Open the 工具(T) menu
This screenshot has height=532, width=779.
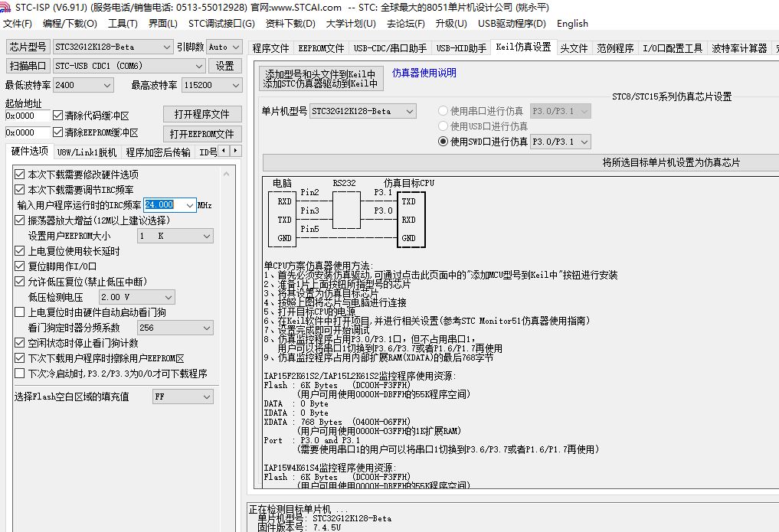click(123, 24)
